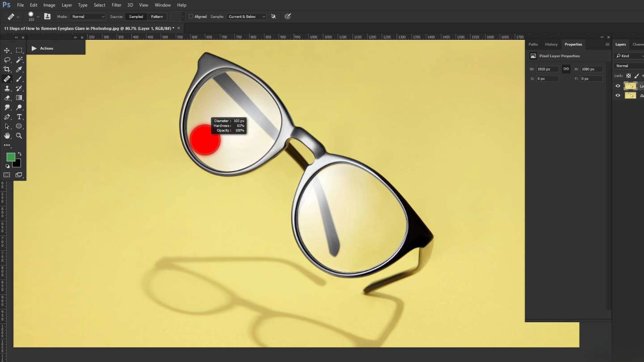The height and width of the screenshot is (362, 644).
Task: Toggle ignore adjustment layers when healing
Action: point(273,17)
